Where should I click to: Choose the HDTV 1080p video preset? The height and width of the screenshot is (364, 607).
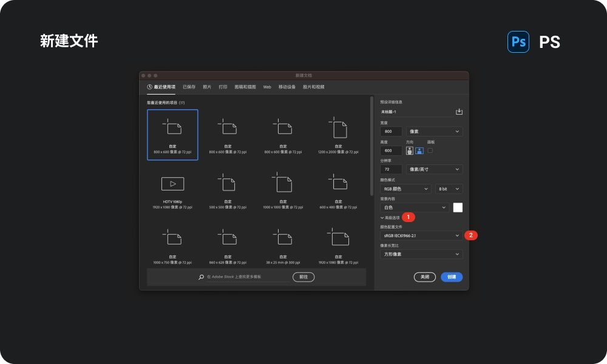(x=172, y=189)
